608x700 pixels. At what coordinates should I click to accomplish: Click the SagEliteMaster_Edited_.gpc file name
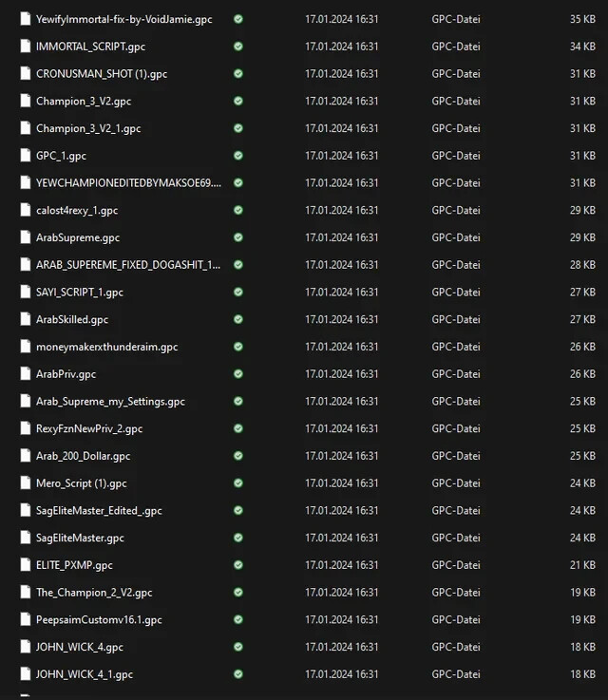tap(99, 510)
